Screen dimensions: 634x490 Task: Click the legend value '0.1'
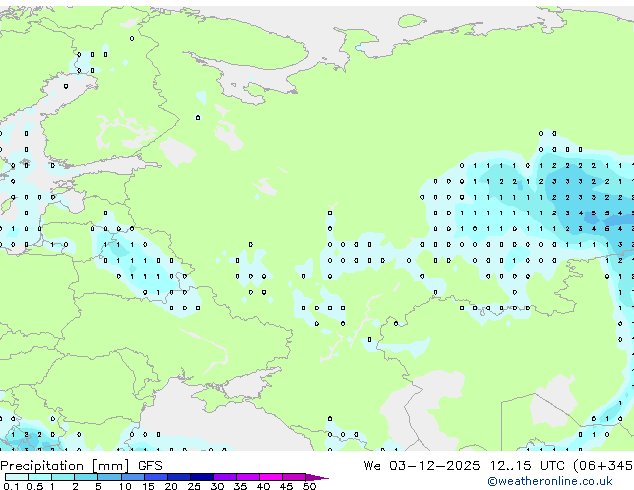tap(11, 486)
